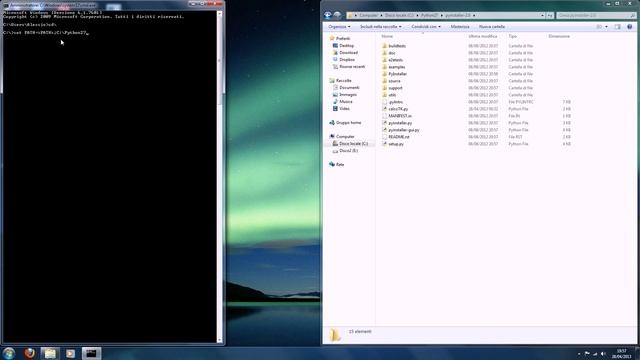Select Gruppo home in sidebar
The height and width of the screenshot is (360, 640).
[x=348, y=122]
